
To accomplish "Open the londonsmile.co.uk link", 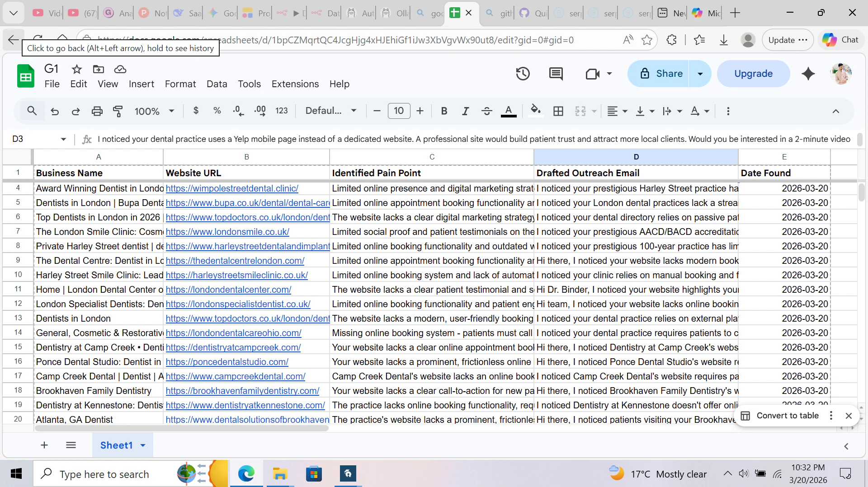I will (227, 232).
